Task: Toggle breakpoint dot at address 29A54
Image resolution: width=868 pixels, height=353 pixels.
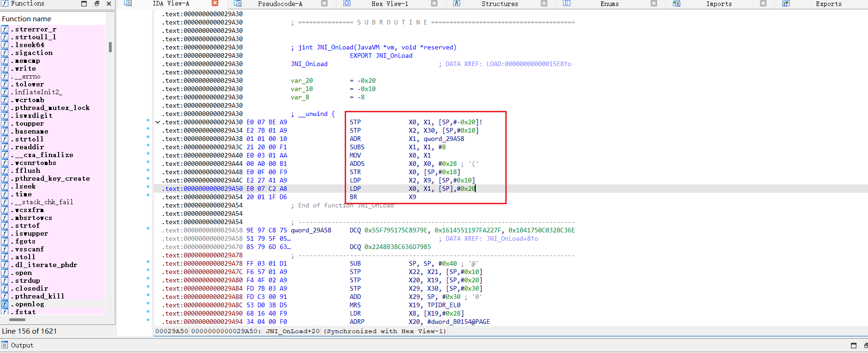Action: (x=148, y=195)
